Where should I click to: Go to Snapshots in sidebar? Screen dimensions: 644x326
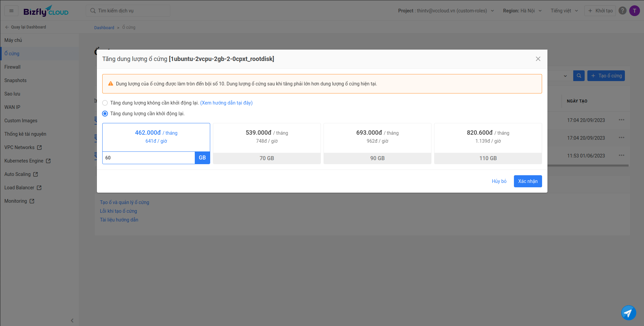15,80
